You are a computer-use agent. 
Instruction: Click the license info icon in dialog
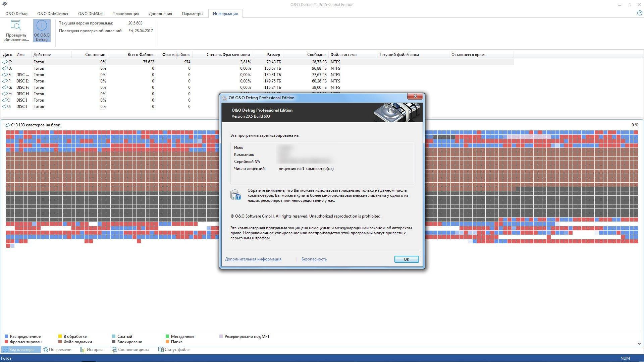click(x=236, y=195)
